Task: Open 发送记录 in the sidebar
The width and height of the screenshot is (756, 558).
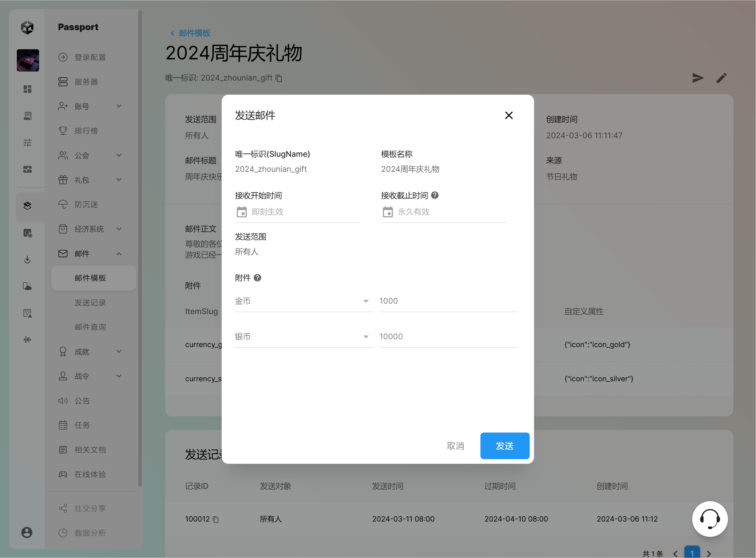Action: tap(90, 303)
